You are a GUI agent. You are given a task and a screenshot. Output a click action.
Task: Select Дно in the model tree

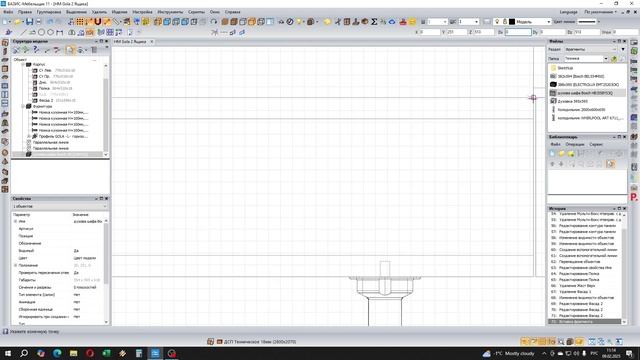pyautogui.click(x=43, y=82)
